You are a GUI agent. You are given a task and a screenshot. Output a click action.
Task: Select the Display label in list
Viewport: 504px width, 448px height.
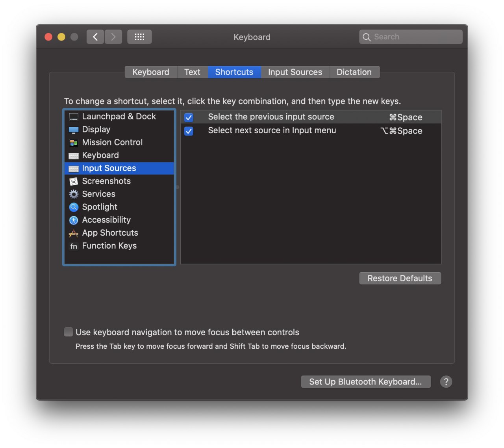96,130
